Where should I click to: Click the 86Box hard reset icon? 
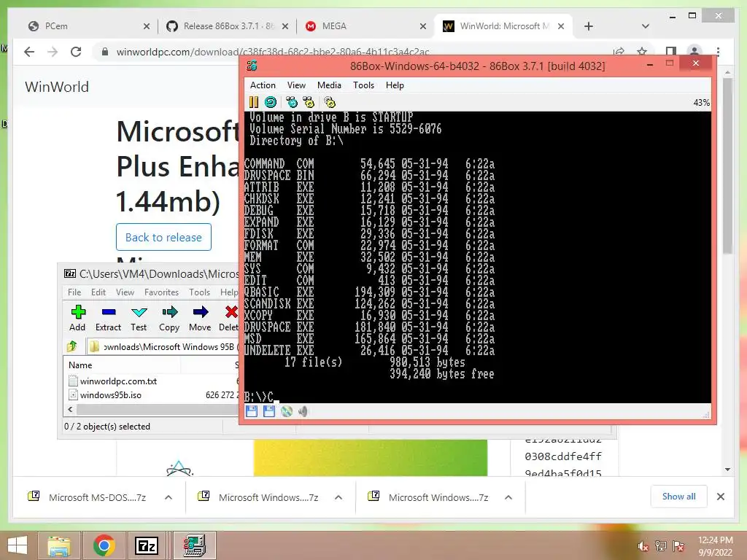coord(271,102)
